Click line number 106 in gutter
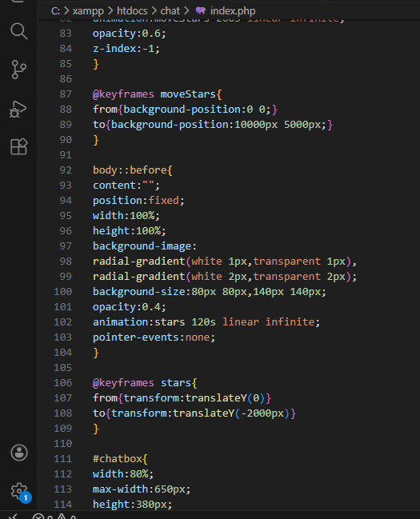This screenshot has width=420, height=519. [x=63, y=383]
